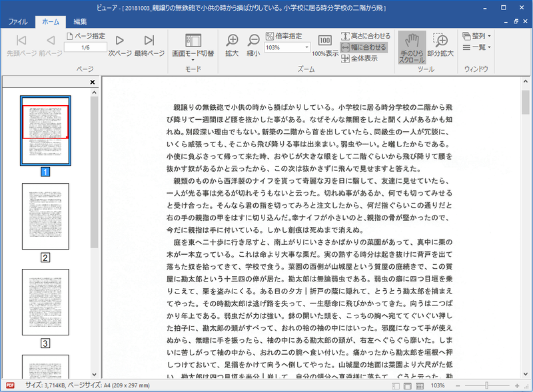Image resolution: width=533 pixels, height=392 pixels.
Task: Close the inner document window
Action: [x=526, y=21]
